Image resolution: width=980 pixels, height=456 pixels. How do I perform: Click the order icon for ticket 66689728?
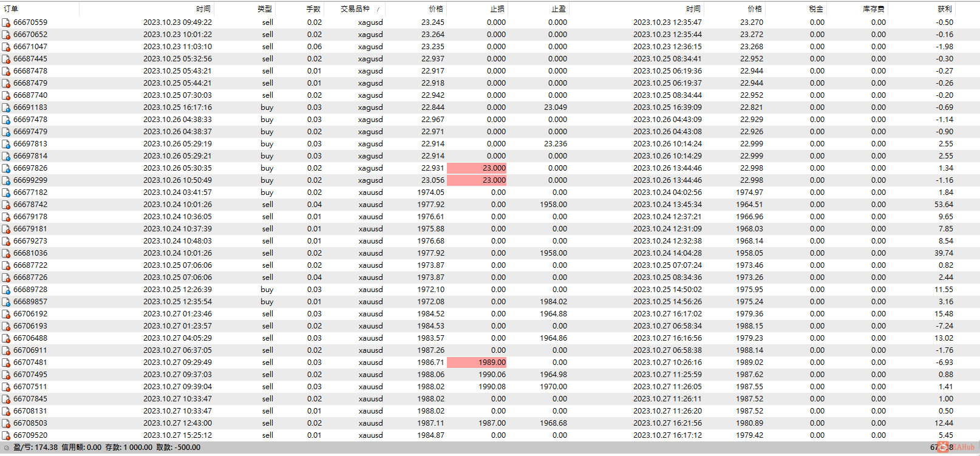click(x=6, y=290)
